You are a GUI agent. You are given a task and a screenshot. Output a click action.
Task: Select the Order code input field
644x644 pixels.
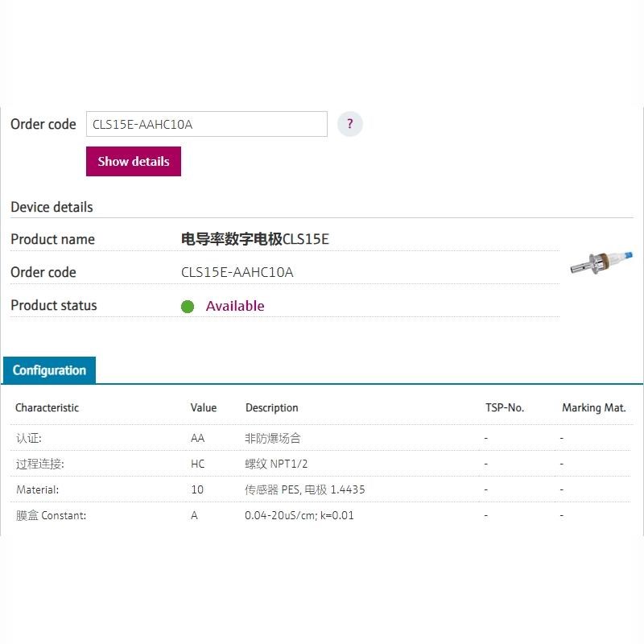point(207,123)
